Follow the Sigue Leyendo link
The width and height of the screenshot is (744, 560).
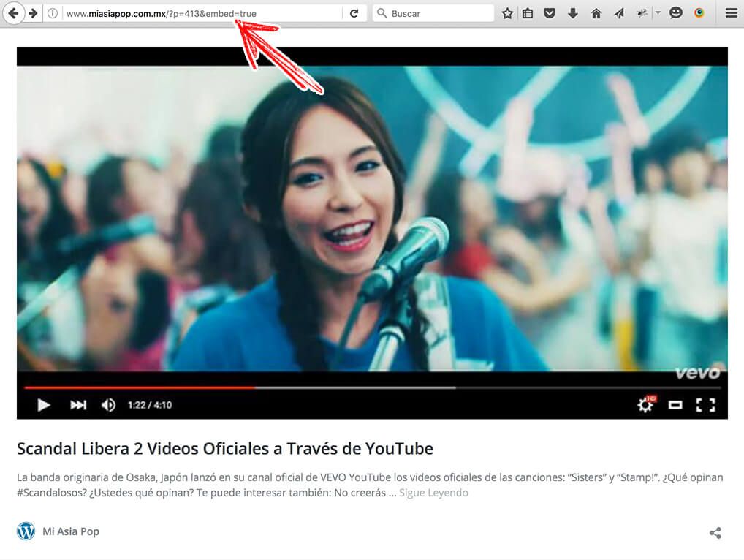pyautogui.click(x=433, y=493)
